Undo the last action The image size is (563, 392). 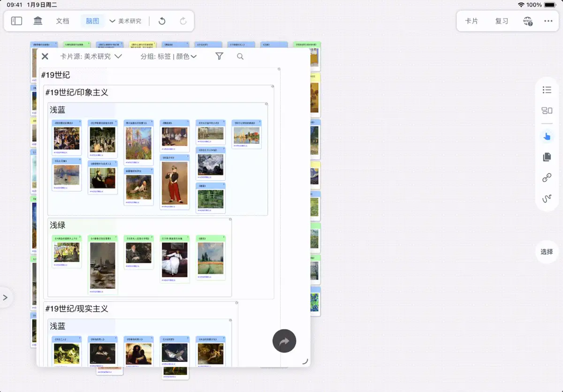162,21
